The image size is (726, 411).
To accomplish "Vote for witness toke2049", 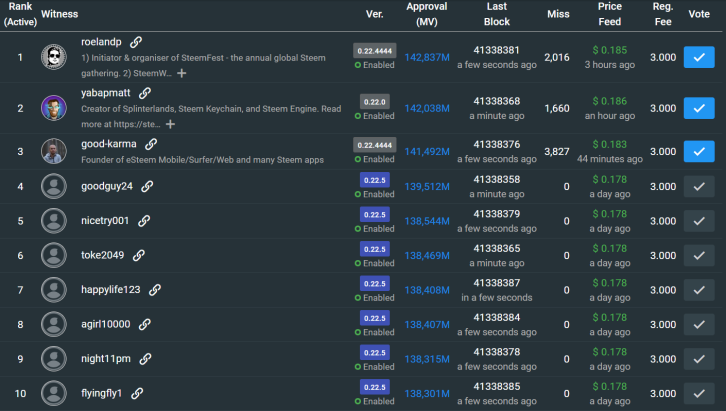I will (x=699, y=255).
